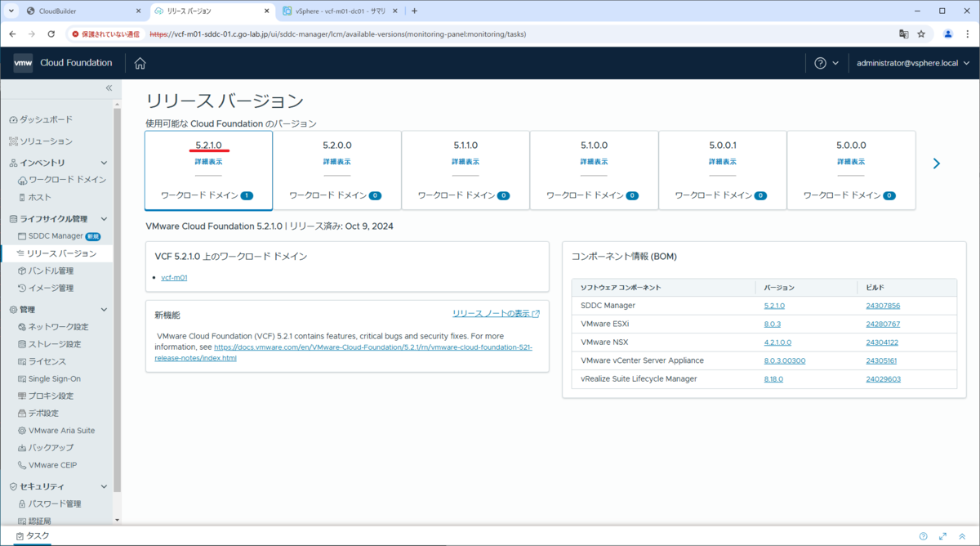Click Lifecycle Manager build 24029603 link
The width and height of the screenshot is (980, 546).
883,379
